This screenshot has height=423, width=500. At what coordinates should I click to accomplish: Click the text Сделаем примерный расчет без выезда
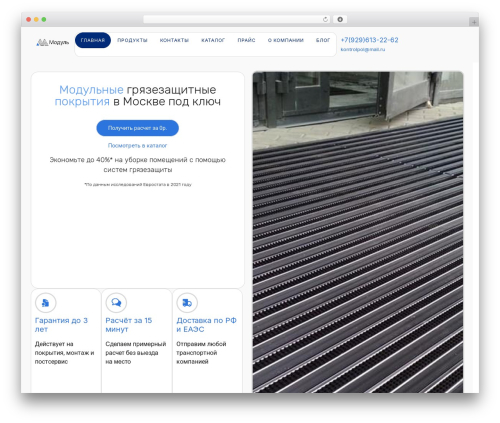pos(136,353)
